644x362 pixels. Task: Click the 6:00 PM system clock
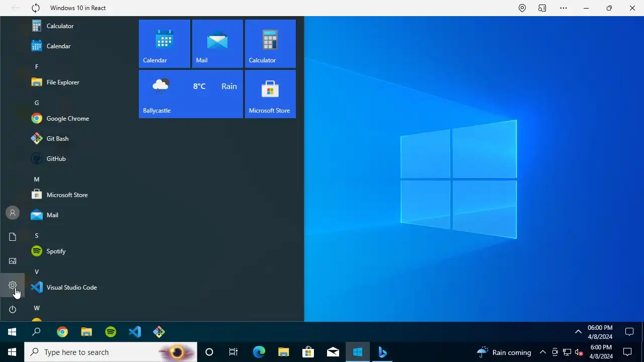point(601,352)
